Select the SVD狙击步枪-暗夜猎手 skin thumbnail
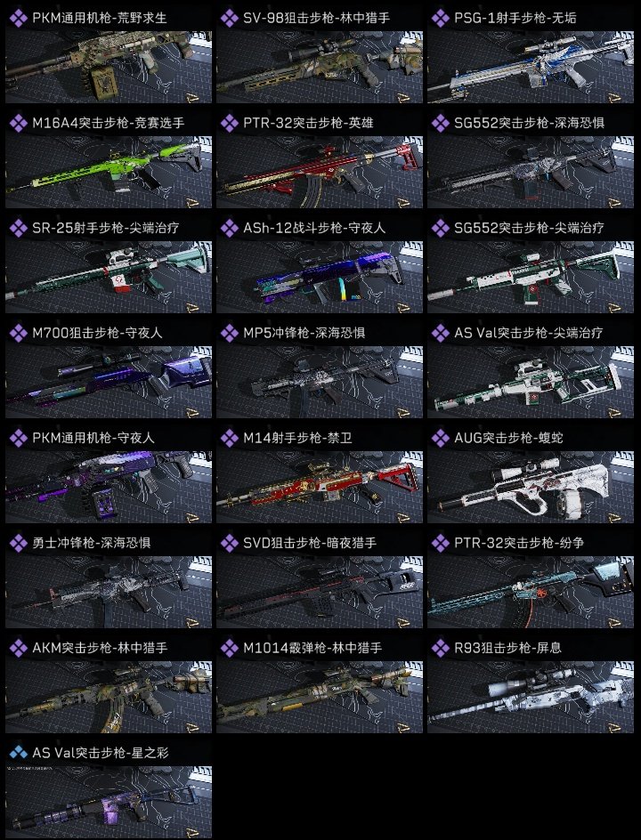641x840 pixels. click(320, 592)
